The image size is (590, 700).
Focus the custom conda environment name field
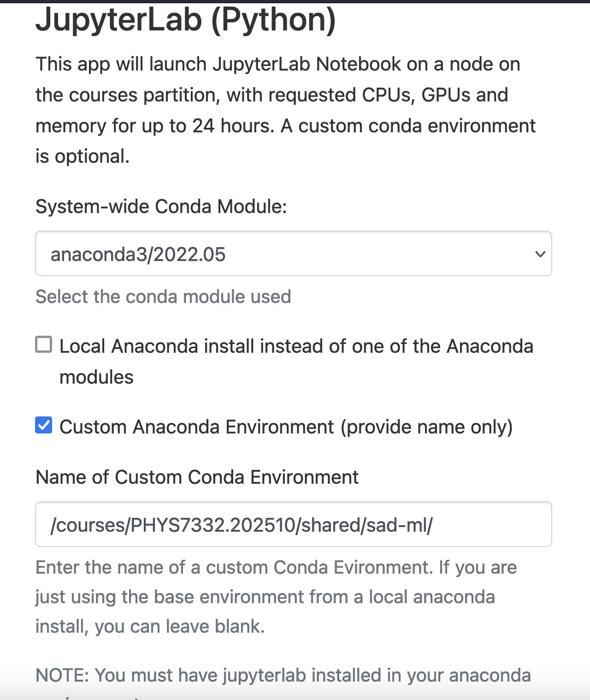(294, 524)
